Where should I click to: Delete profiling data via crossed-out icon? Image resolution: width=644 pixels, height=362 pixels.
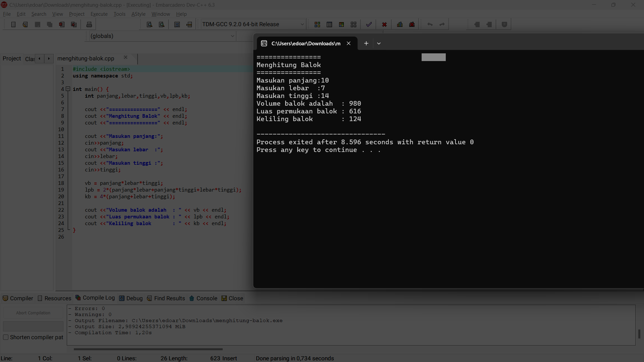coord(412,24)
